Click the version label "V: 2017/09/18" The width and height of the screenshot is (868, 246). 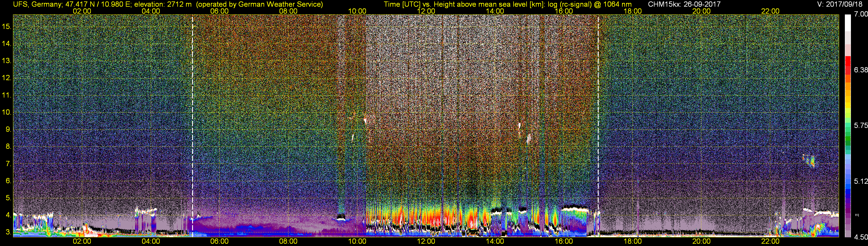tap(839, 4)
